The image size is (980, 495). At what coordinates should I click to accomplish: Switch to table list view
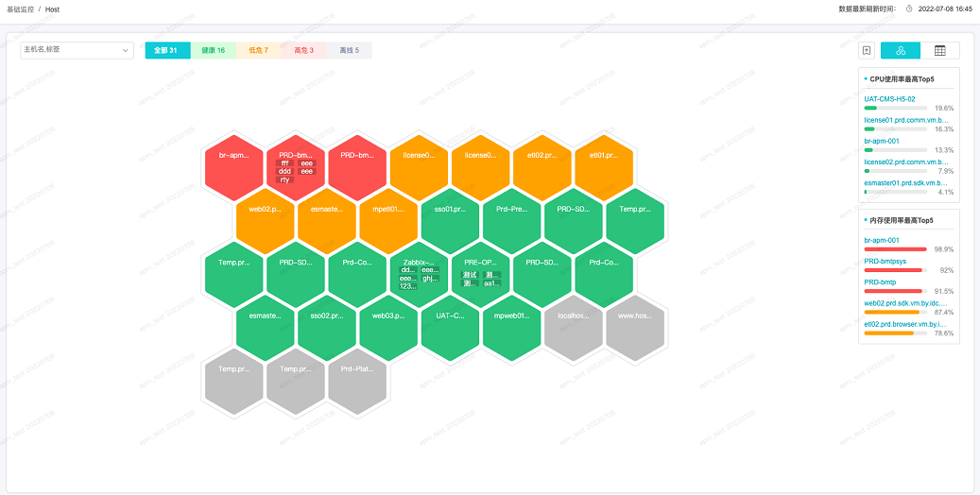940,51
